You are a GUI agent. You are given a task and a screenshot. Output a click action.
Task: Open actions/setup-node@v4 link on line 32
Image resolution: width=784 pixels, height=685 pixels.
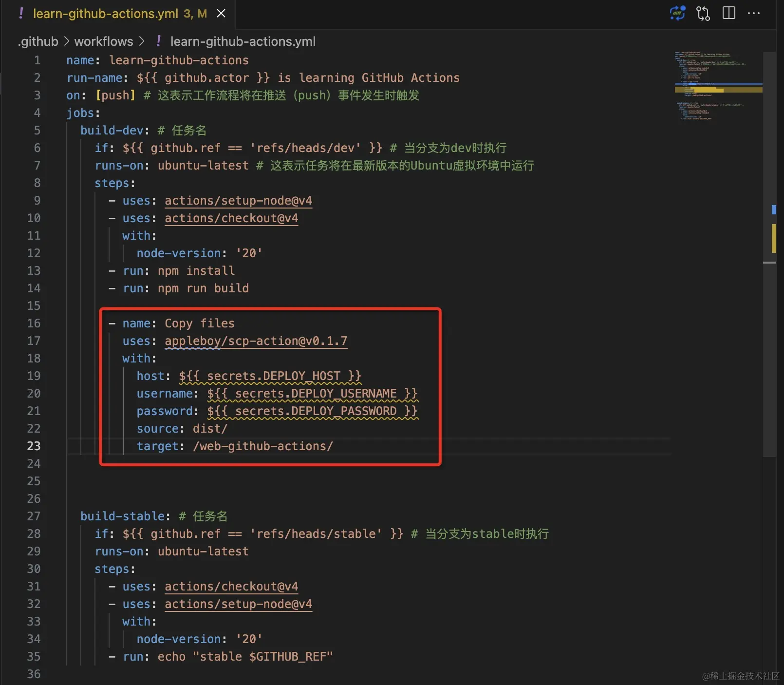(x=238, y=604)
